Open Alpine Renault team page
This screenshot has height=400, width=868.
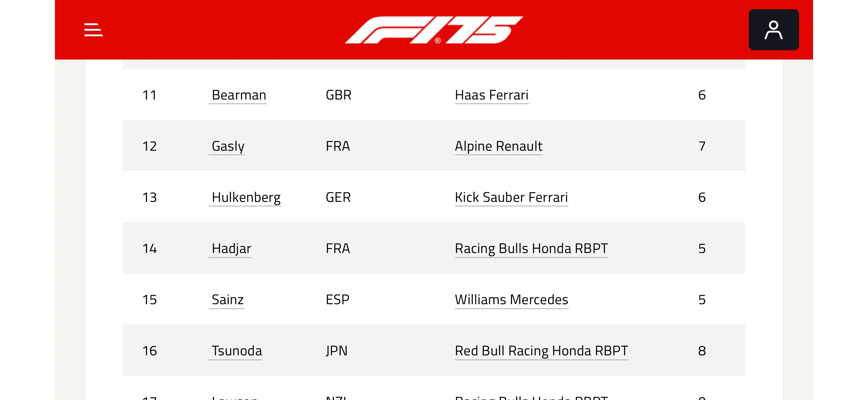tap(498, 146)
